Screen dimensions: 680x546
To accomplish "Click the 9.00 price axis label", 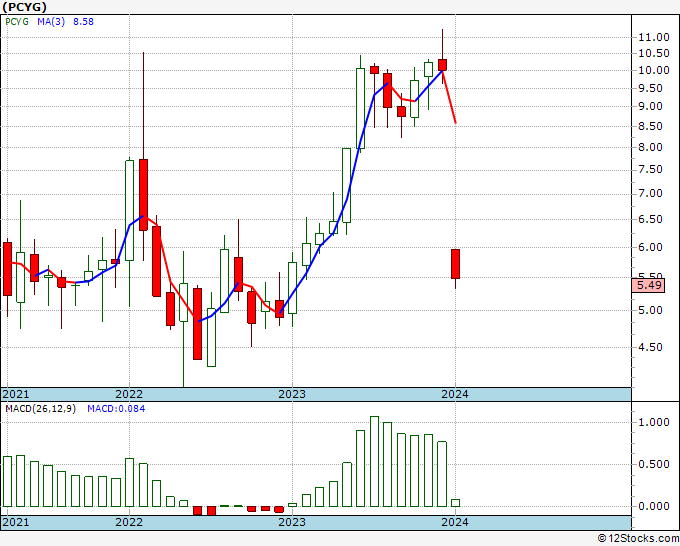I will (x=651, y=107).
